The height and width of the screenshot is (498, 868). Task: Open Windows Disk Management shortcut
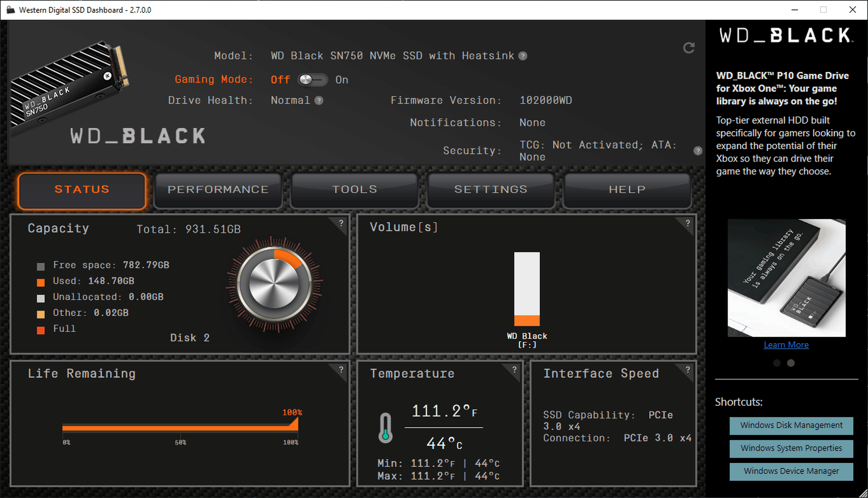coord(791,426)
